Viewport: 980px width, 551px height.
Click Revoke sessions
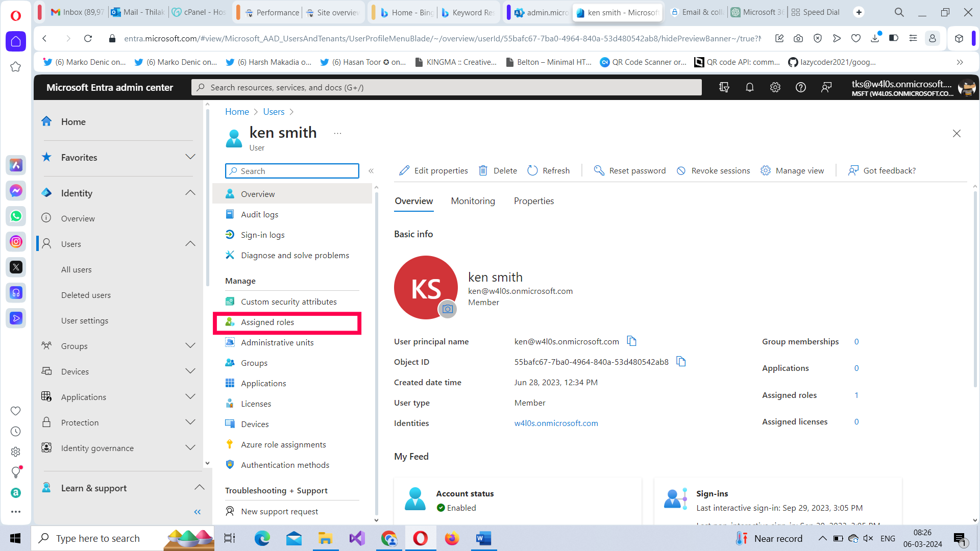[713, 170]
